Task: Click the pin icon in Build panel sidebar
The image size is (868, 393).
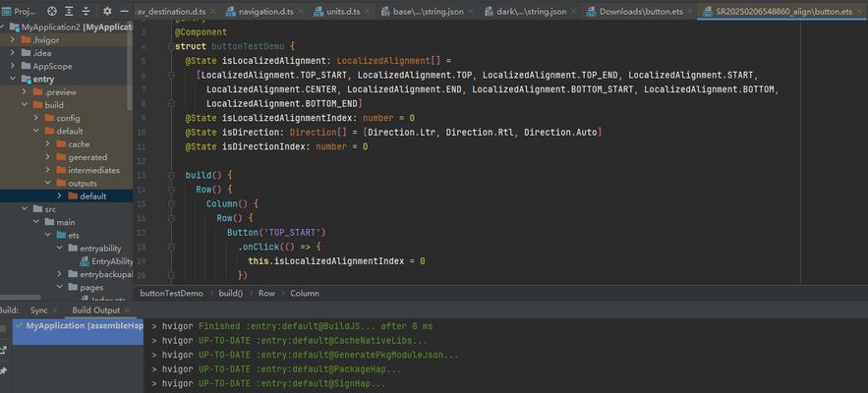Action: (3, 370)
